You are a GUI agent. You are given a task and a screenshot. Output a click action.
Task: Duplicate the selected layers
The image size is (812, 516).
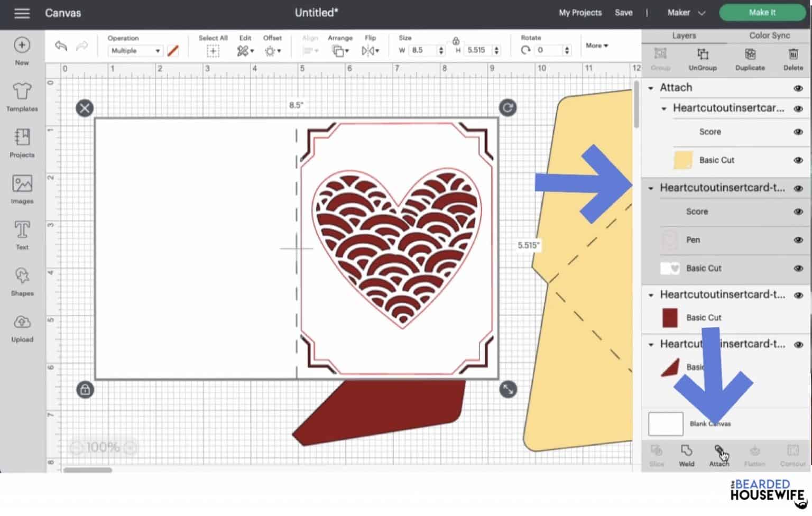tap(750, 58)
